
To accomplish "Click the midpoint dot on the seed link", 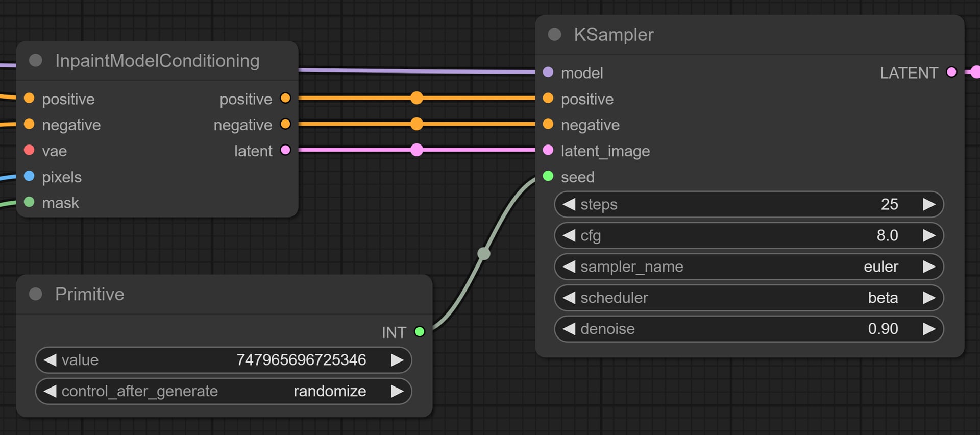I will (x=484, y=253).
